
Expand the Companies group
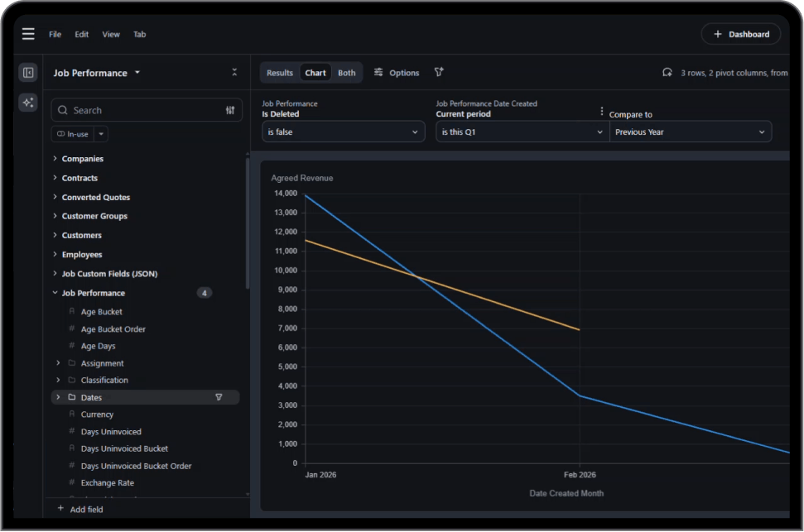(x=55, y=158)
